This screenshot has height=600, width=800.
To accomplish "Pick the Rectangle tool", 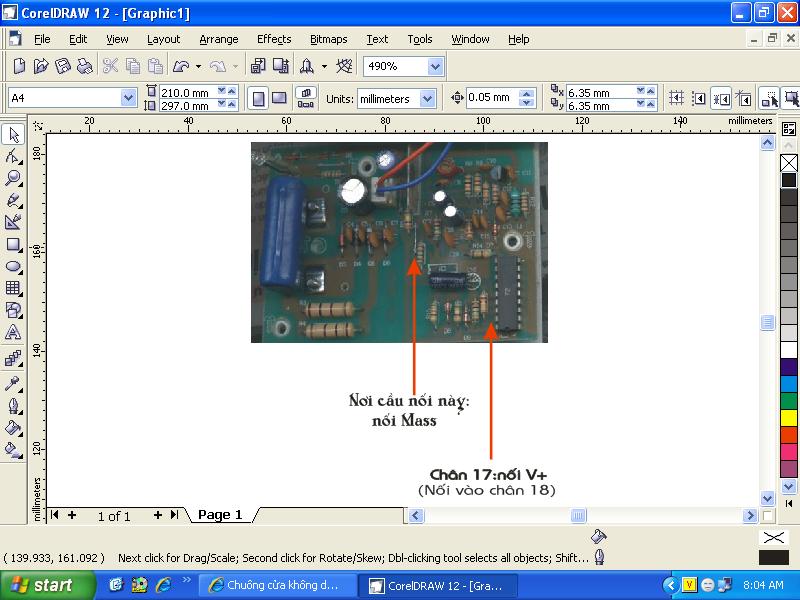I will pyautogui.click(x=13, y=244).
